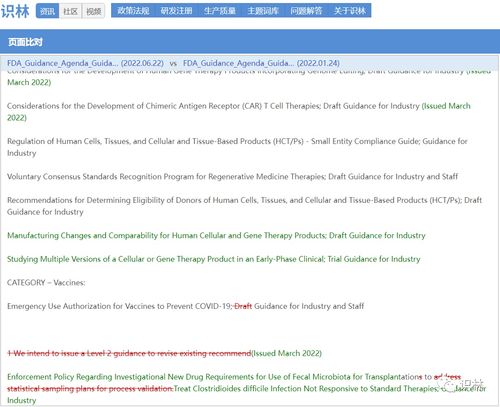Image resolution: width=500 pixels, height=407 pixels.
Task: Click the Manufacturing Changes and Comparability added line
Action: (216, 235)
